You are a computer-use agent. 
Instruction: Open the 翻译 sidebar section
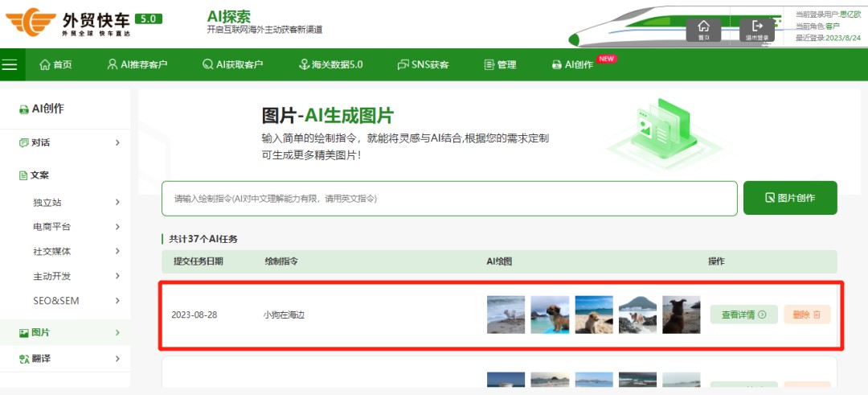pyautogui.click(x=68, y=358)
